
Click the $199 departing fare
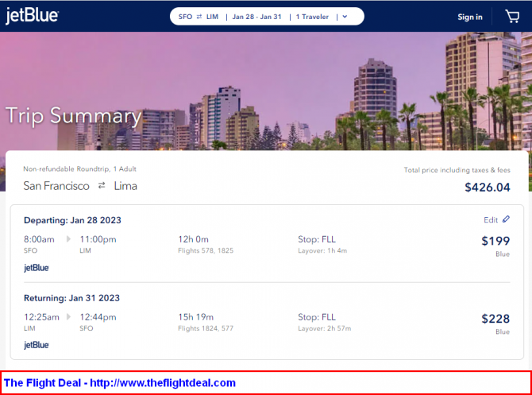point(495,241)
